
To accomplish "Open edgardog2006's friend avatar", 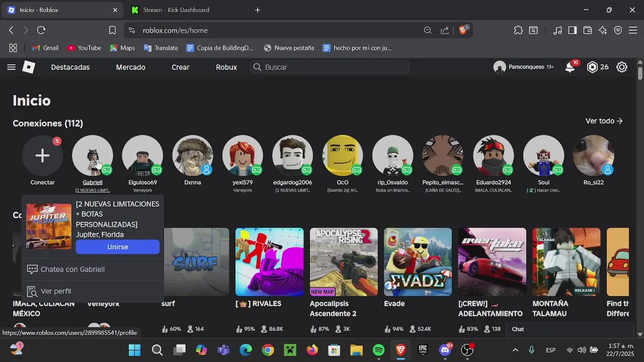I will click(292, 155).
